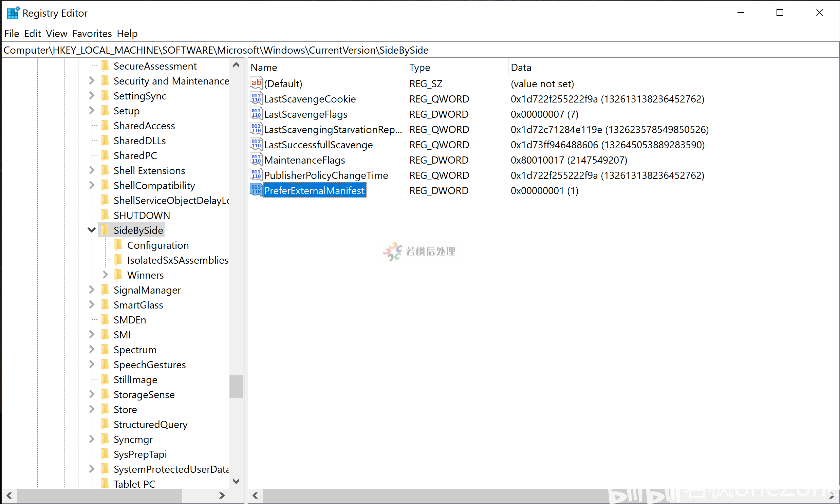
Task: Open the View menu
Action: pos(56,33)
